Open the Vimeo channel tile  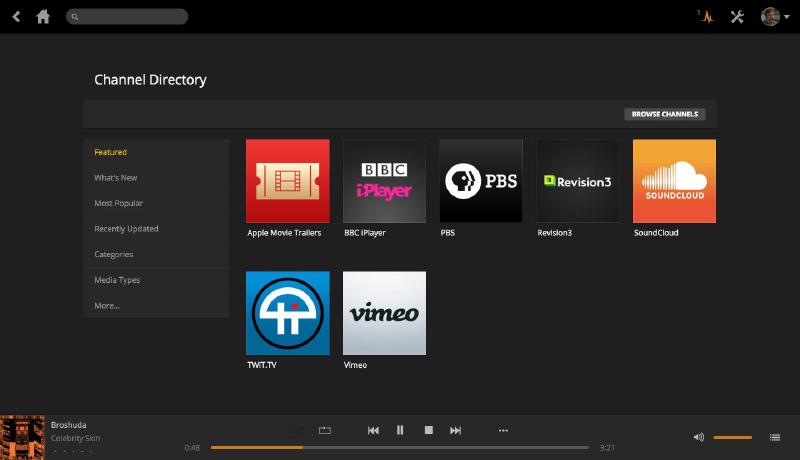pyautogui.click(x=384, y=313)
